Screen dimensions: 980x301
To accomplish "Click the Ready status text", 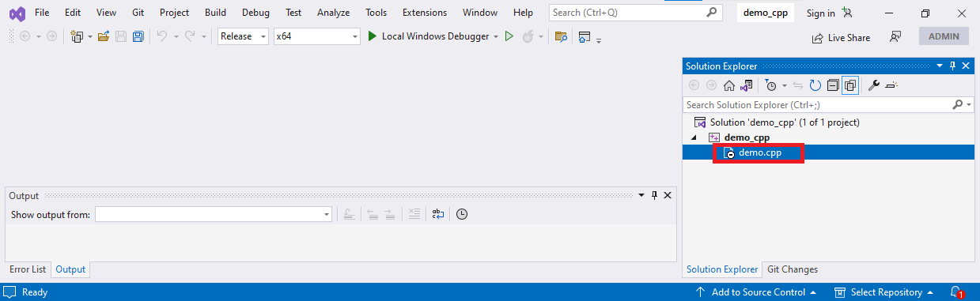I will click(35, 292).
